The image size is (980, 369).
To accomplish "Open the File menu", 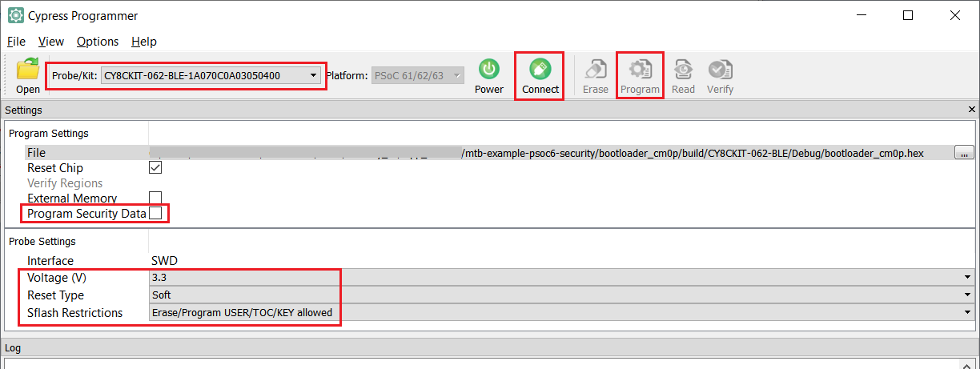I will [16, 42].
